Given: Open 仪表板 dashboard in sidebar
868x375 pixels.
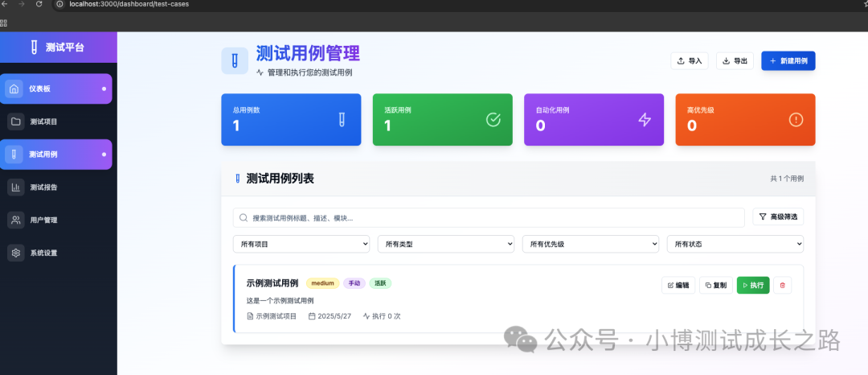Looking at the screenshot, I should coord(56,89).
